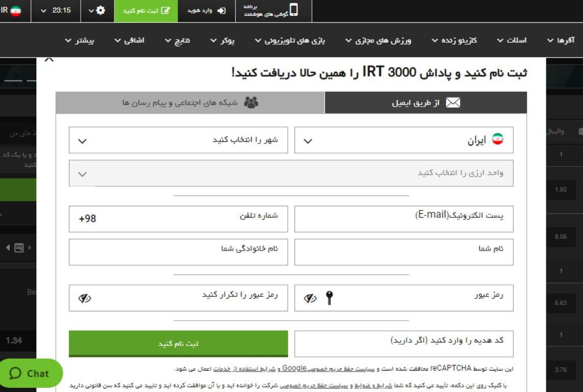583x392 pixels.
Task: Click the E-mail input field
Action: [403, 218]
